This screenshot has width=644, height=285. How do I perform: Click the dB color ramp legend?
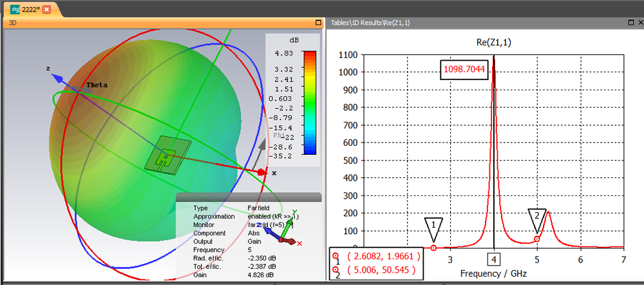click(x=309, y=103)
